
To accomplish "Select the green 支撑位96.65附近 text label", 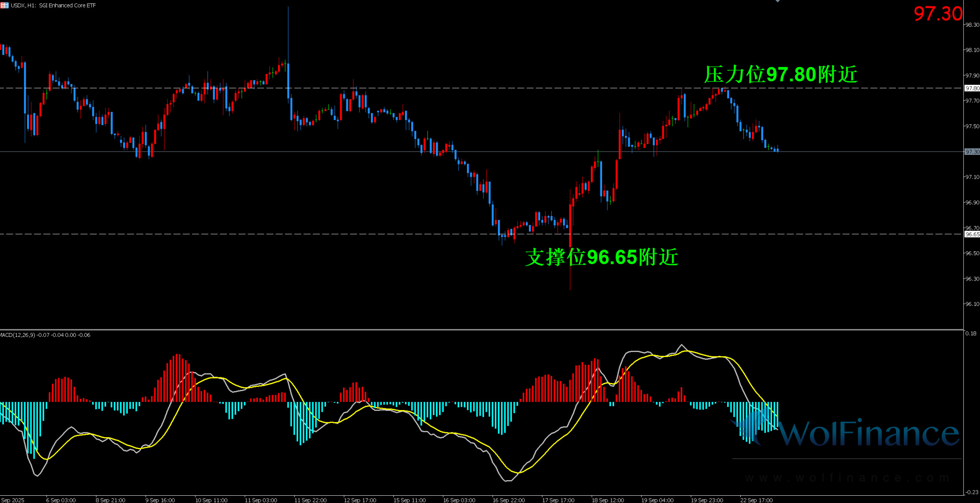I will coord(602,257).
